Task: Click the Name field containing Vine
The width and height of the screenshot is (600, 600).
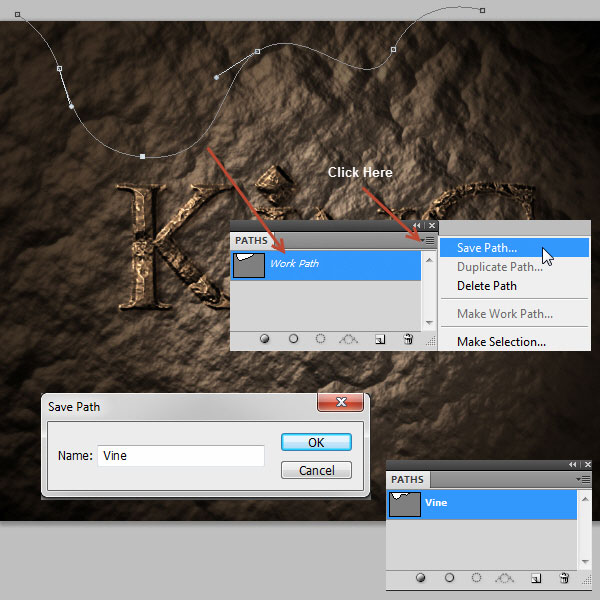Action: tap(181, 455)
